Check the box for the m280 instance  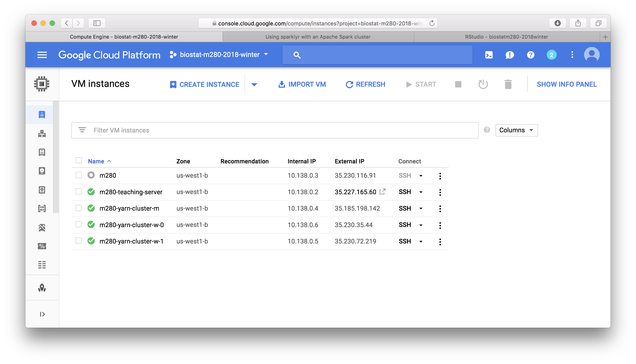click(x=79, y=175)
